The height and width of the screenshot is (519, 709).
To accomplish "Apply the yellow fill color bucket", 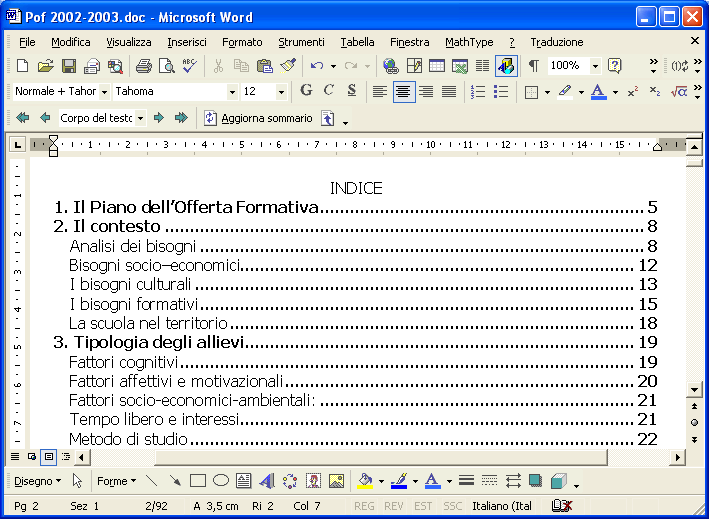I will (x=365, y=481).
